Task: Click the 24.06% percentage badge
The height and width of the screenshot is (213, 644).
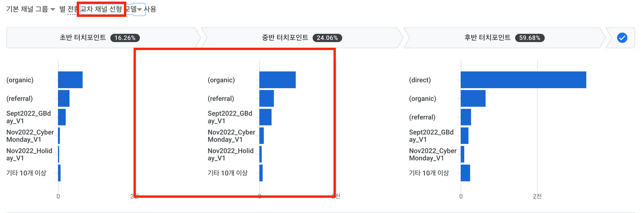Action: (x=327, y=38)
